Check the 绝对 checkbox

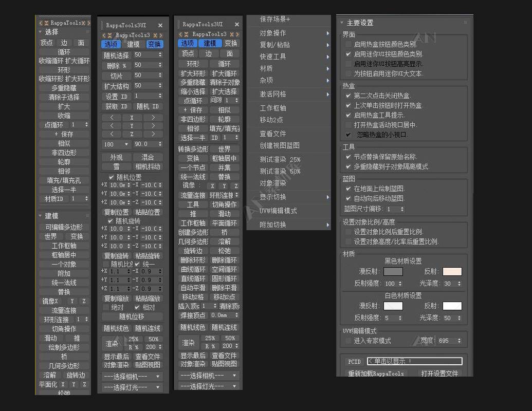(105, 307)
